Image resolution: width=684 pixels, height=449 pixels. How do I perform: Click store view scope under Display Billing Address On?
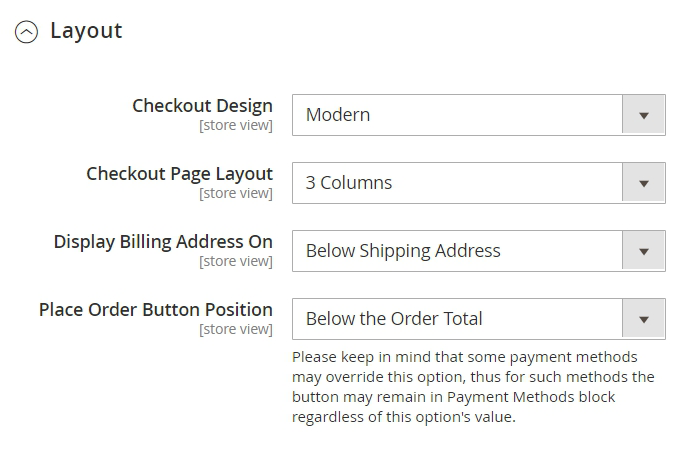235,262
